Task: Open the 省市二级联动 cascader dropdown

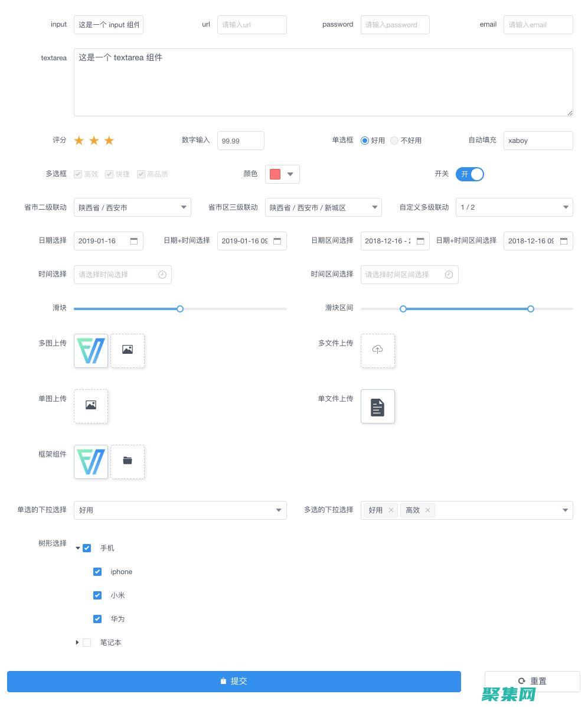Action: (x=132, y=207)
